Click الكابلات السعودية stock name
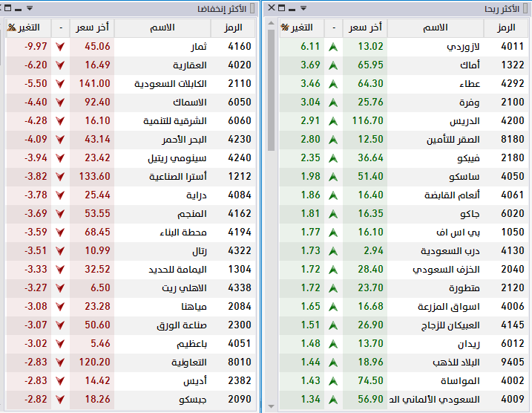This screenshot has height=413, width=532. 171,83
